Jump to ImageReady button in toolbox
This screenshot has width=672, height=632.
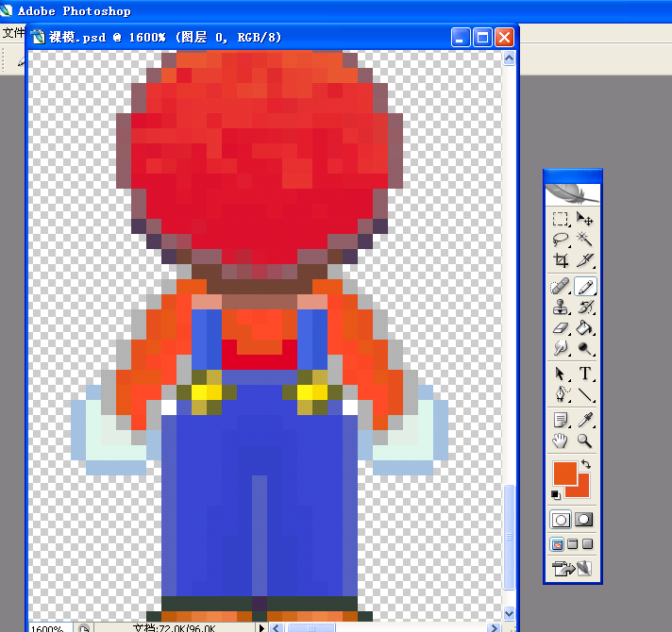coord(572,569)
